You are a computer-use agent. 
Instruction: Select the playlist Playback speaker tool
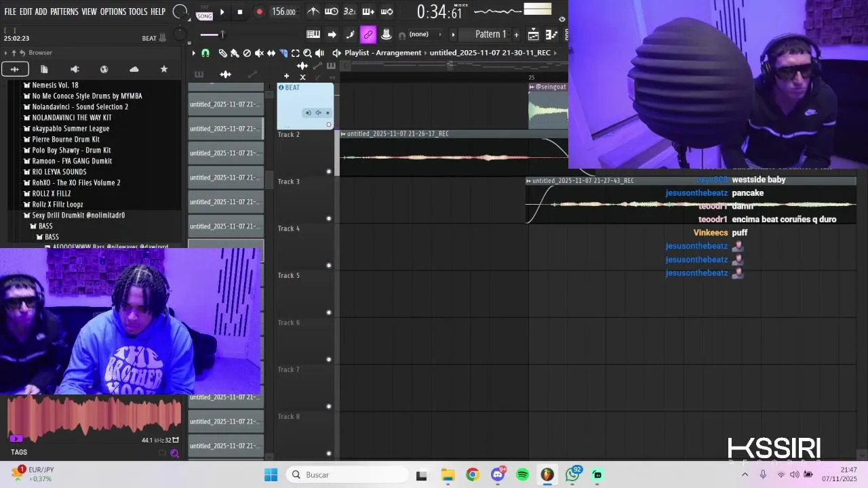coord(320,53)
